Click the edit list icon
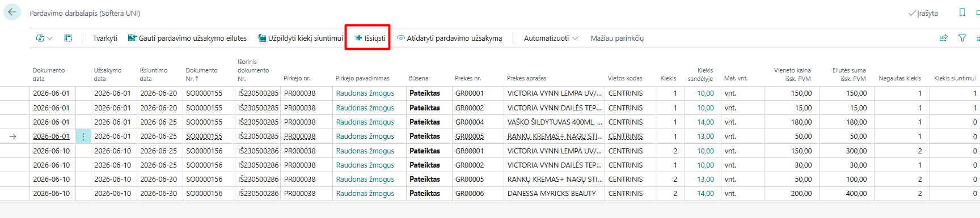 (68, 38)
